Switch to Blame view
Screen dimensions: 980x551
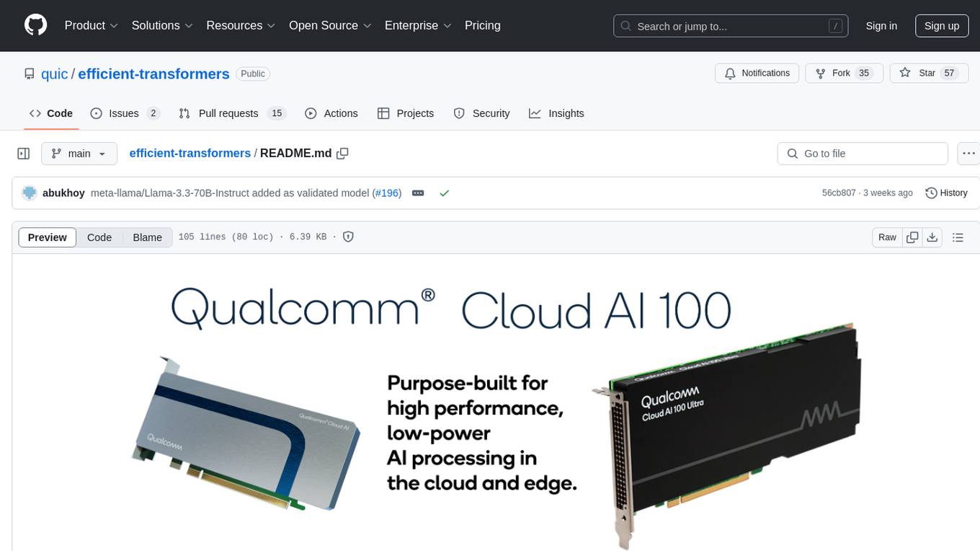[148, 237]
